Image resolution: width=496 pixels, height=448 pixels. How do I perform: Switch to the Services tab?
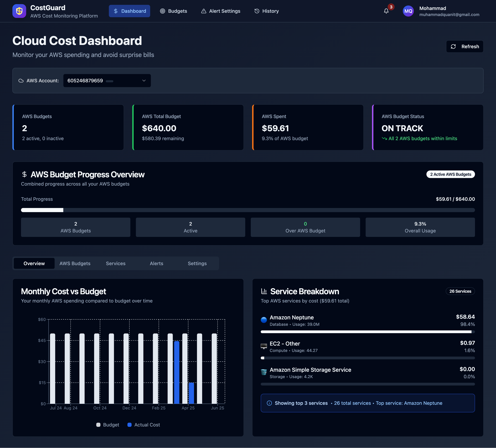pos(116,263)
